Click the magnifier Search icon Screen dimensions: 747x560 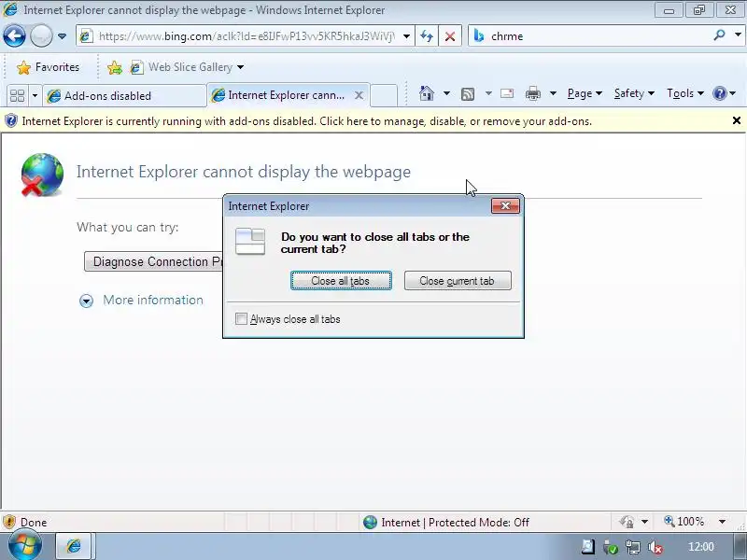pyautogui.click(x=719, y=35)
